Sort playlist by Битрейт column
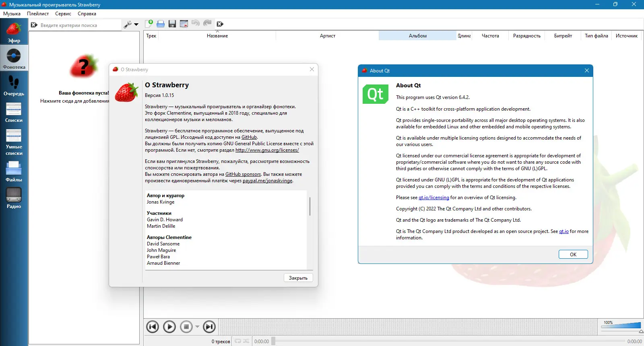 click(563, 36)
